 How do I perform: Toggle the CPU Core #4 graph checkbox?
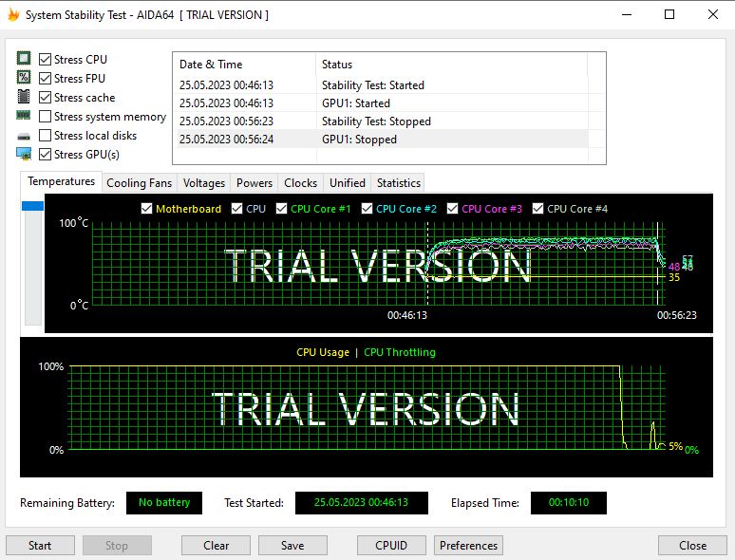tap(538, 209)
